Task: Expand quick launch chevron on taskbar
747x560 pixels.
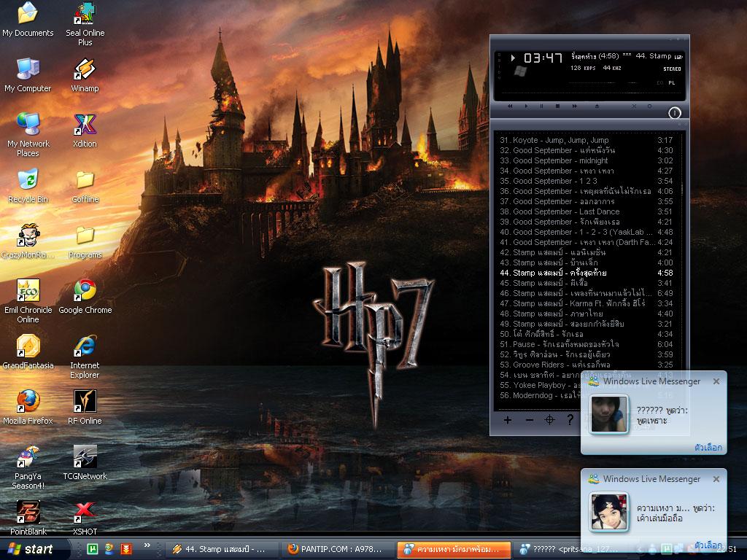Action: tap(147, 545)
